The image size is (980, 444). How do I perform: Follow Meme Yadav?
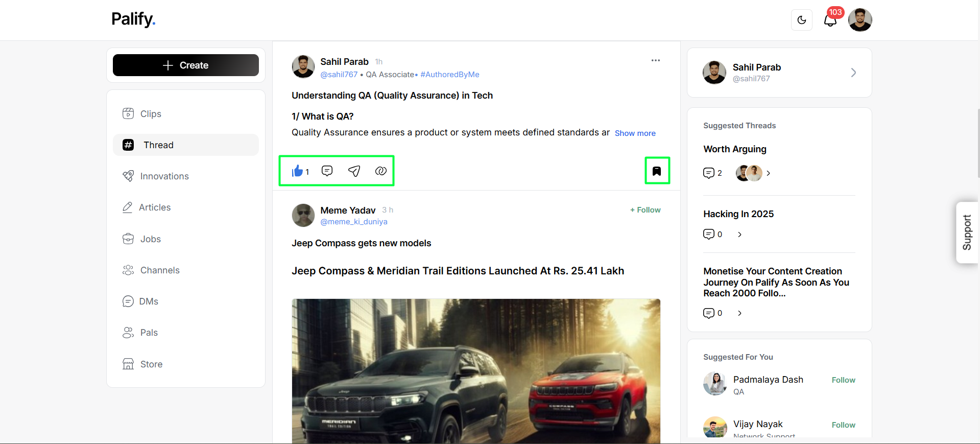click(646, 210)
